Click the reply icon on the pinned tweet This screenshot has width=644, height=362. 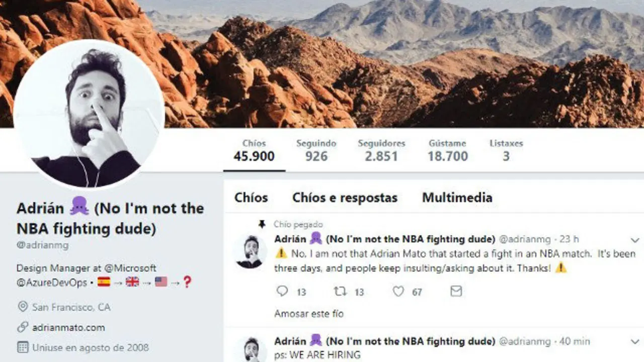click(x=283, y=291)
